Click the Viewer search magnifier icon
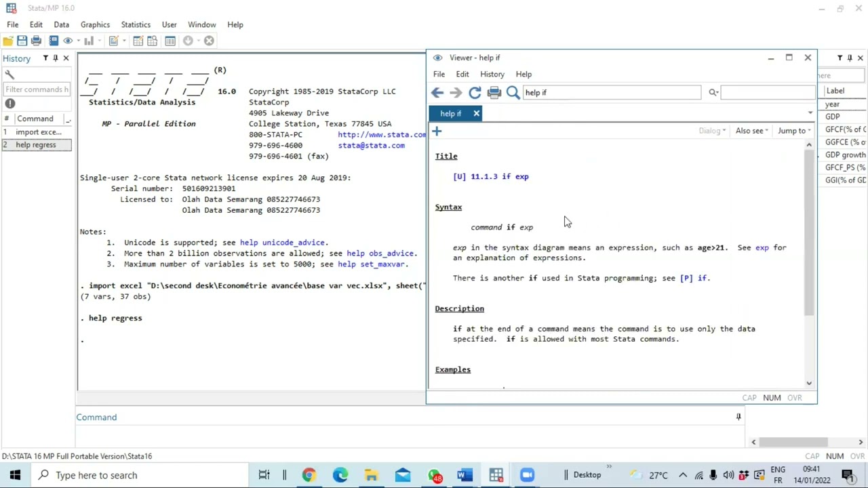 tap(513, 92)
